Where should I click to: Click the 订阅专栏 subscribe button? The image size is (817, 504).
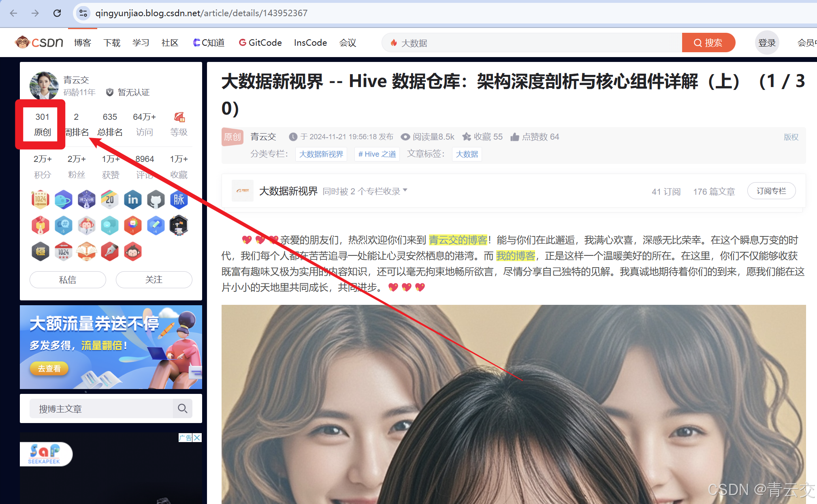(x=771, y=191)
